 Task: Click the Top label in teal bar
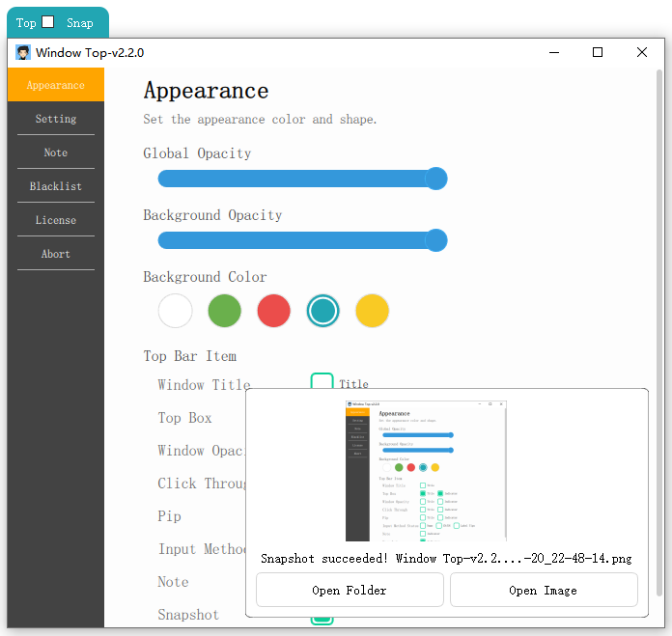(x=26, y=23)
